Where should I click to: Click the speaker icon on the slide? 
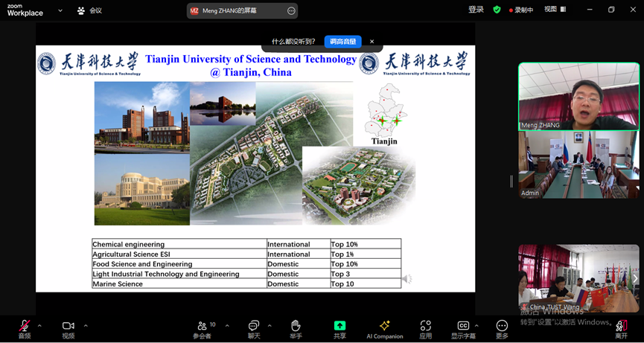click(407, 279)
